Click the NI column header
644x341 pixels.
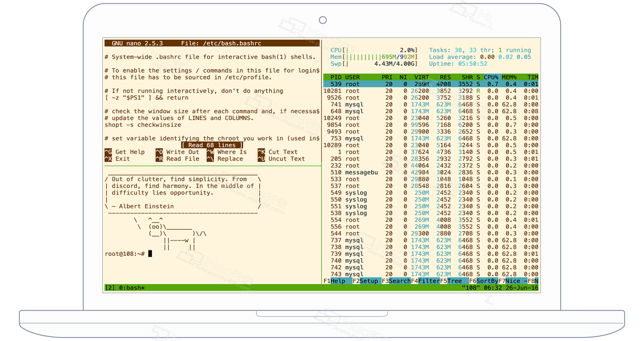coord(403,77)
